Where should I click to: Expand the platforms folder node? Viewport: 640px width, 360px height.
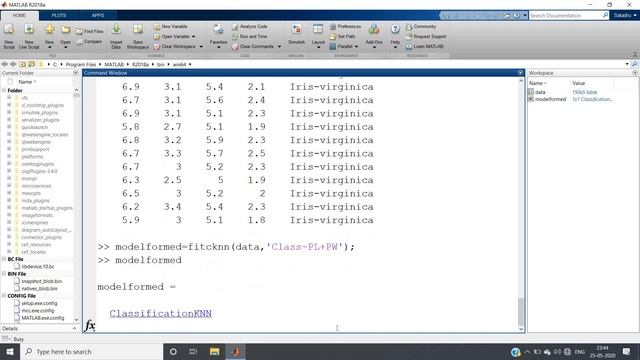pos(9,156)
